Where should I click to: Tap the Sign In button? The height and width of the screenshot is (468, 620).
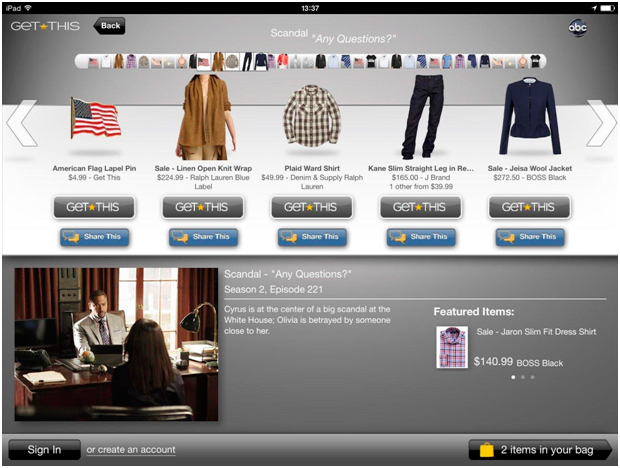(x=44, y=450)
